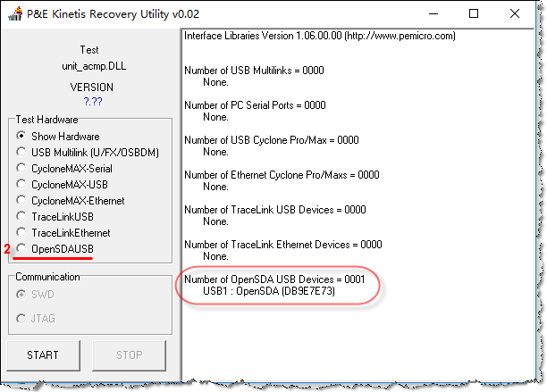This screenshot has width=547, height=392.
Task: Click the unit_acmp.DLL label
Action: pos(94,66)
